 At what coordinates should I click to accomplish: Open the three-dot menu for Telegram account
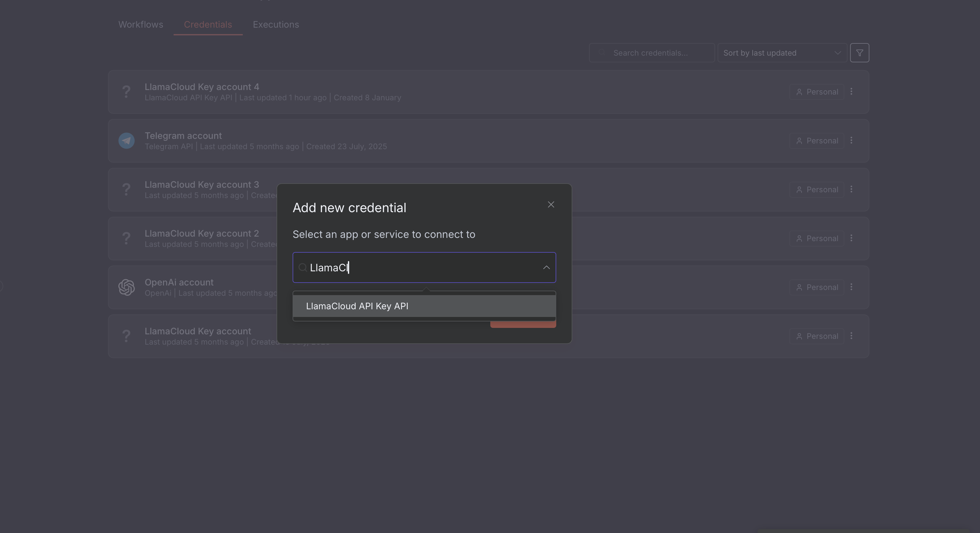point(851,140)
